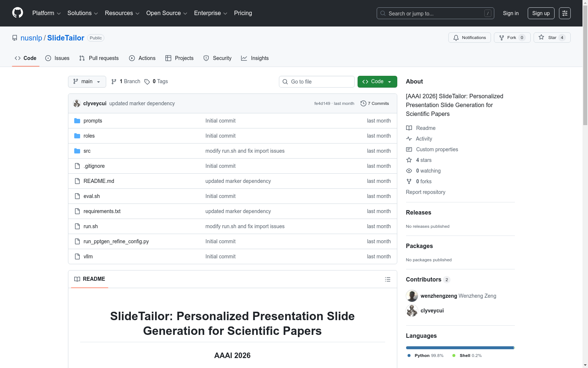The height and width of the screenshot is (368, 588).
Task: Click the src folder icon
Action: 77,151
